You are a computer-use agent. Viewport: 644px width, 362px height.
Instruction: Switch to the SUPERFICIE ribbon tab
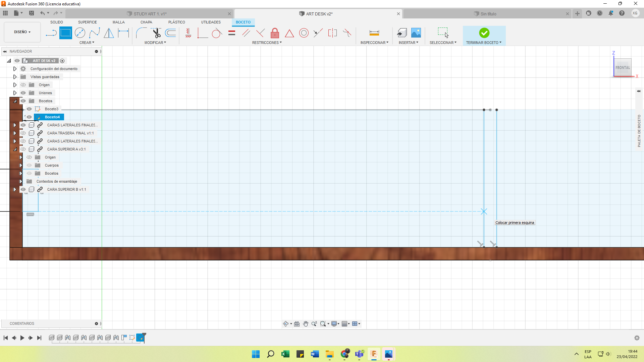87,22
